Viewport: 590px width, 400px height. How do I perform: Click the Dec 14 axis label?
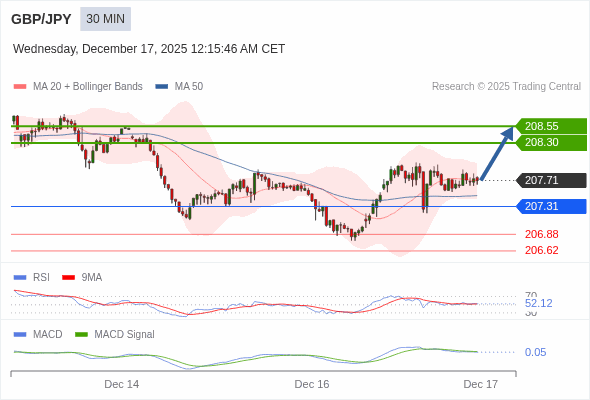(122, 384)
